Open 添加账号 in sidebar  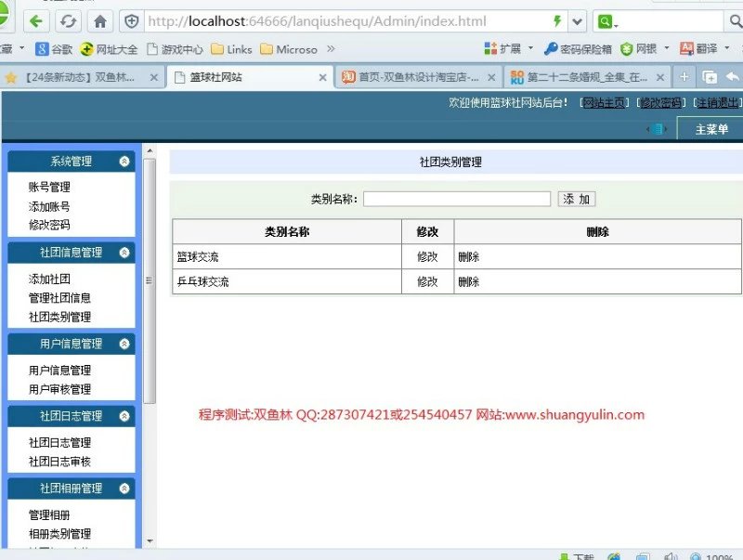click(49, 206)
